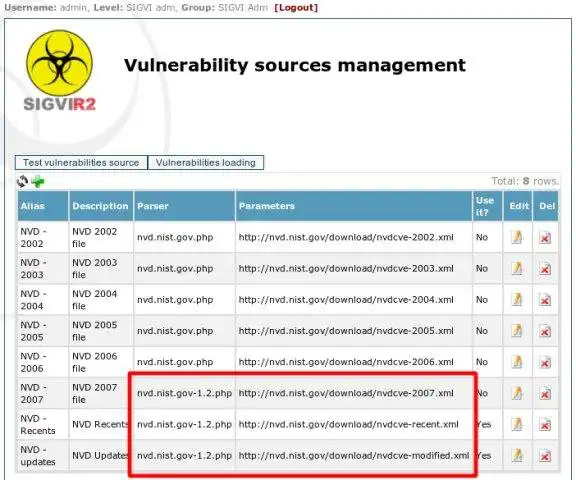Viewport: 576px width, 480px height.
Task: Edit the NVD - 2007 source
Action: click(517, 393)
